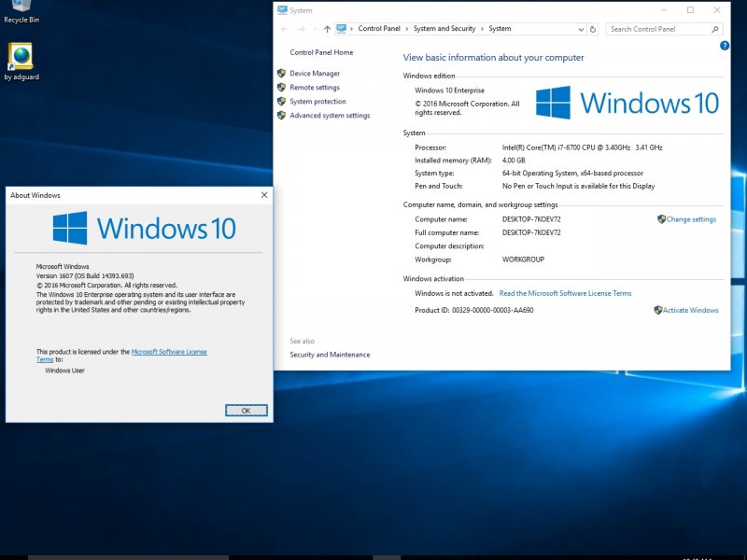This screenshot has height=560, width=747.
Task: Click the shield icon beside Remote settings
Action: (281, 88)
